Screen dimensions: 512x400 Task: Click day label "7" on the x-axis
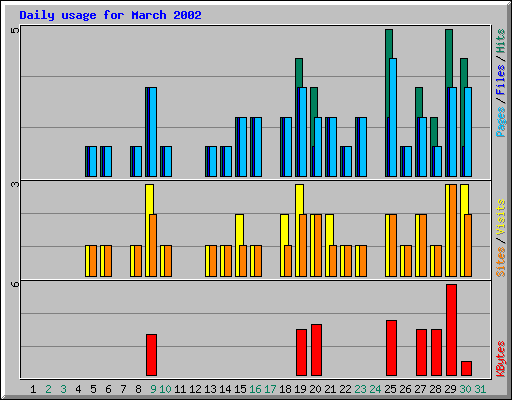123,389
